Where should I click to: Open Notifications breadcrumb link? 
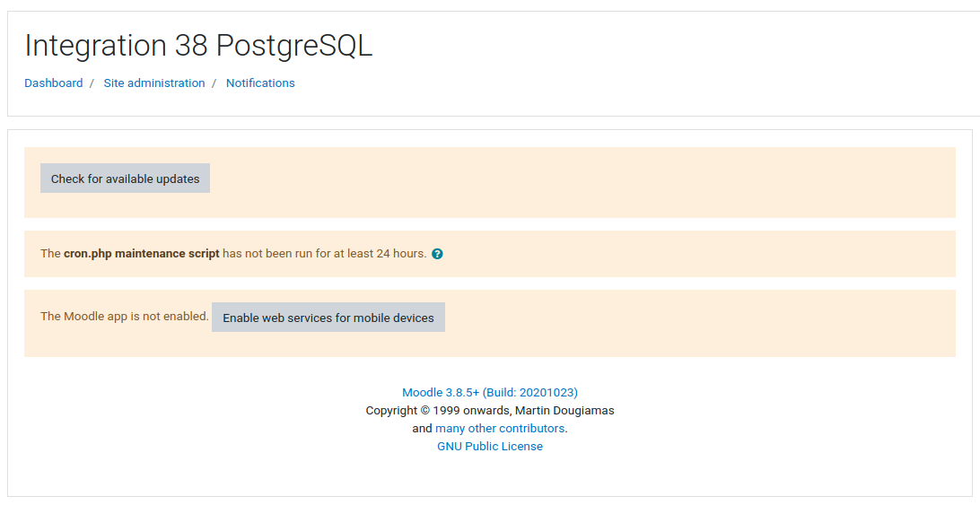(x=260, y=83)
